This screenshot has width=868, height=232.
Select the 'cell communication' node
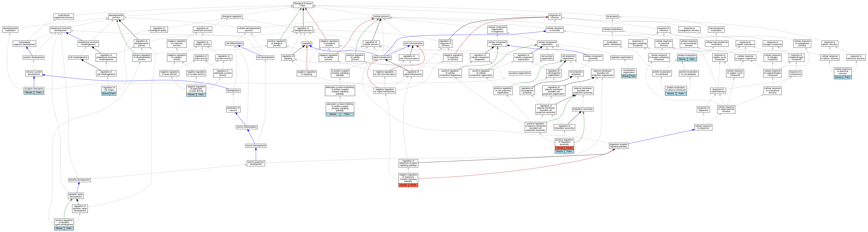(413, 44)
